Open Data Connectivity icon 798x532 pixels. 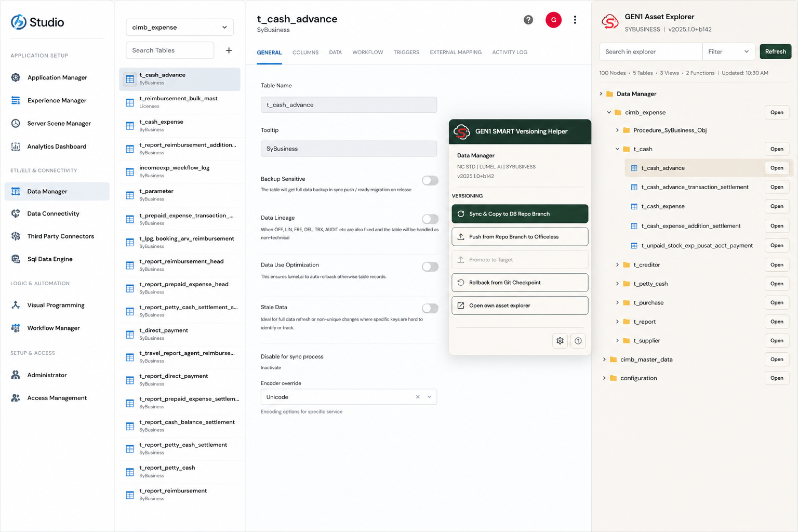pyautogui.click(x=16, y=214)
